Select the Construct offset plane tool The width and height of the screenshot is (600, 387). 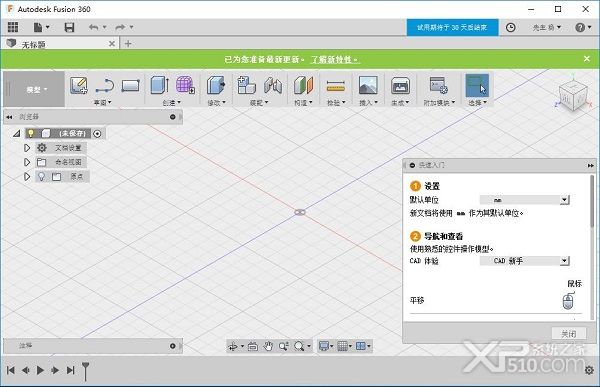303,85
